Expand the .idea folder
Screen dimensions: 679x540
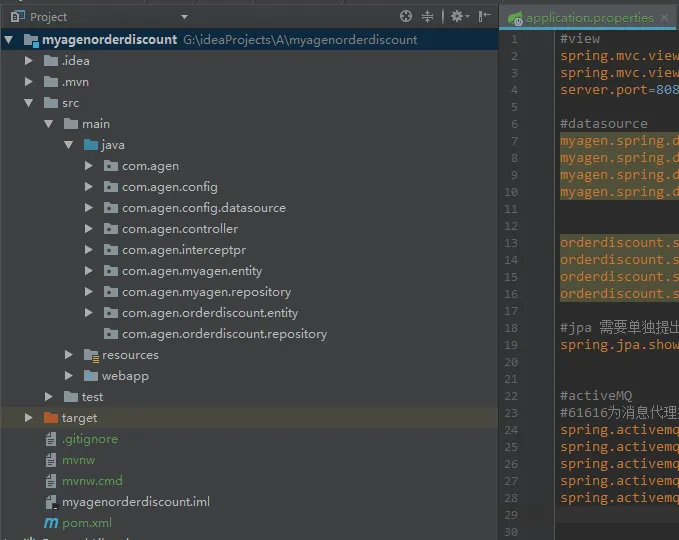pos(30,61)
